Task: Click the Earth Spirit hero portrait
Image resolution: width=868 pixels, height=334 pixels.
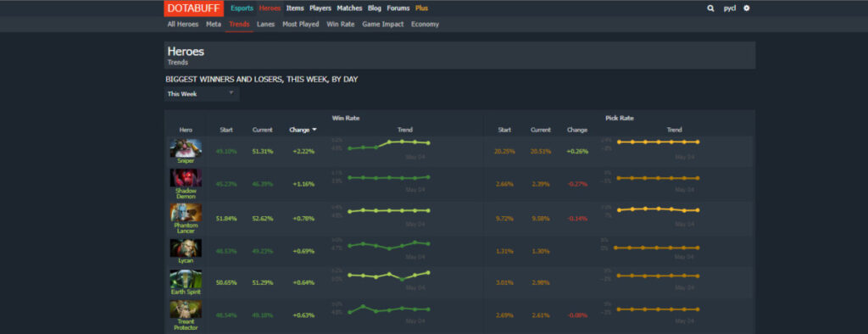Action: pyautogui.click(x=186, y=279)
